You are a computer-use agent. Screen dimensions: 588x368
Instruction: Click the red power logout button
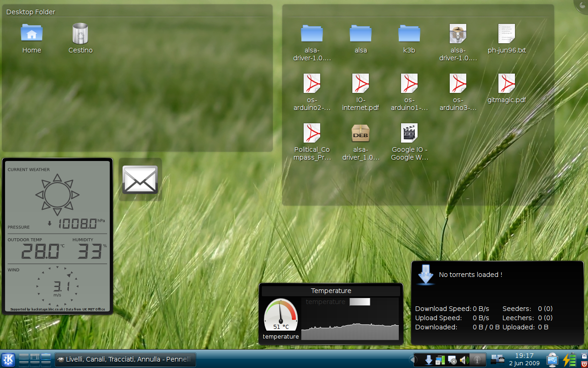coord(584,364)
